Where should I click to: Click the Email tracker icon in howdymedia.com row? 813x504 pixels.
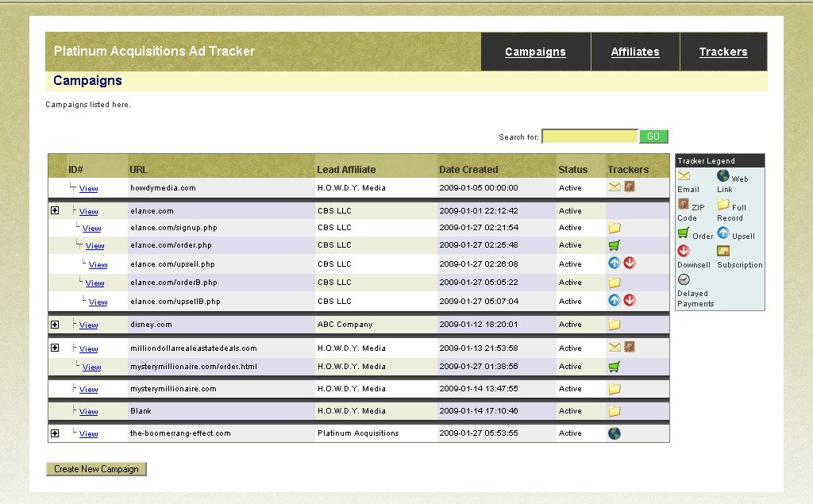615,187
